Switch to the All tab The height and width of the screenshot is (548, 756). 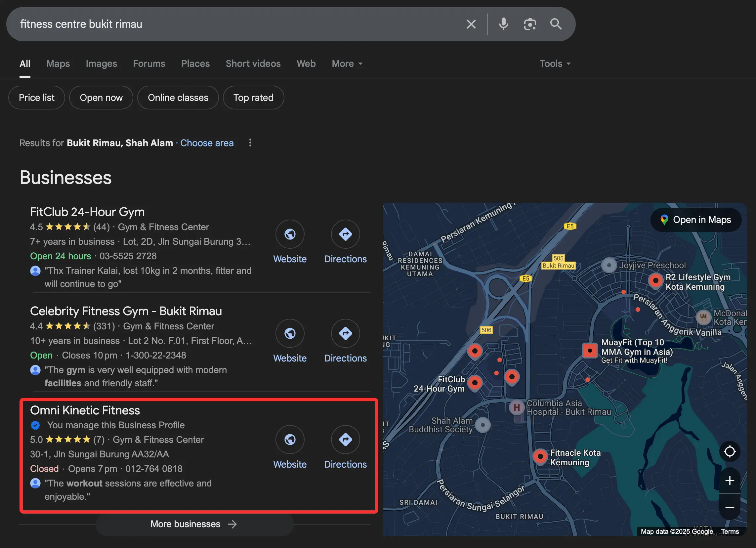25,63
